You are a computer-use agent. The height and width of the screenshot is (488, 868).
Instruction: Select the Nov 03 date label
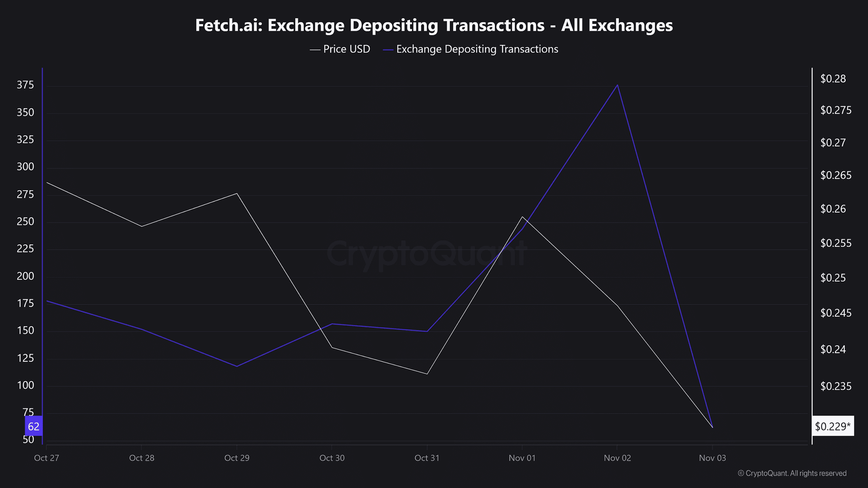pos(712,458)
